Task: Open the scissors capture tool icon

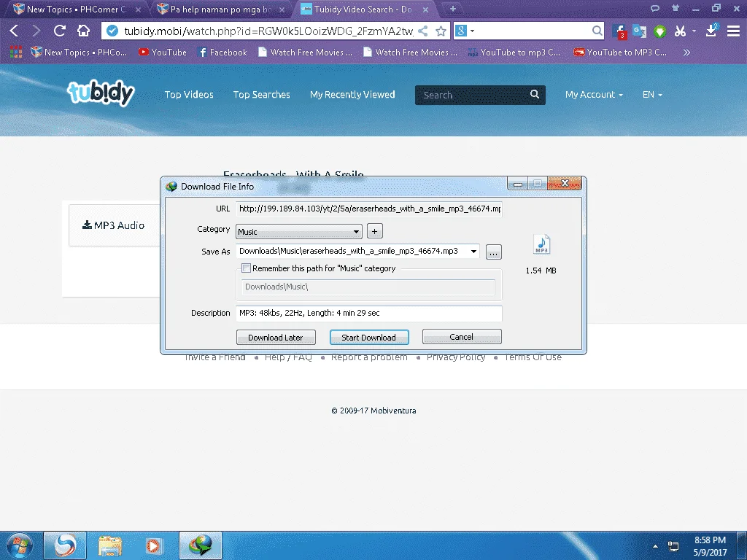Action: [x=680, y=31]
